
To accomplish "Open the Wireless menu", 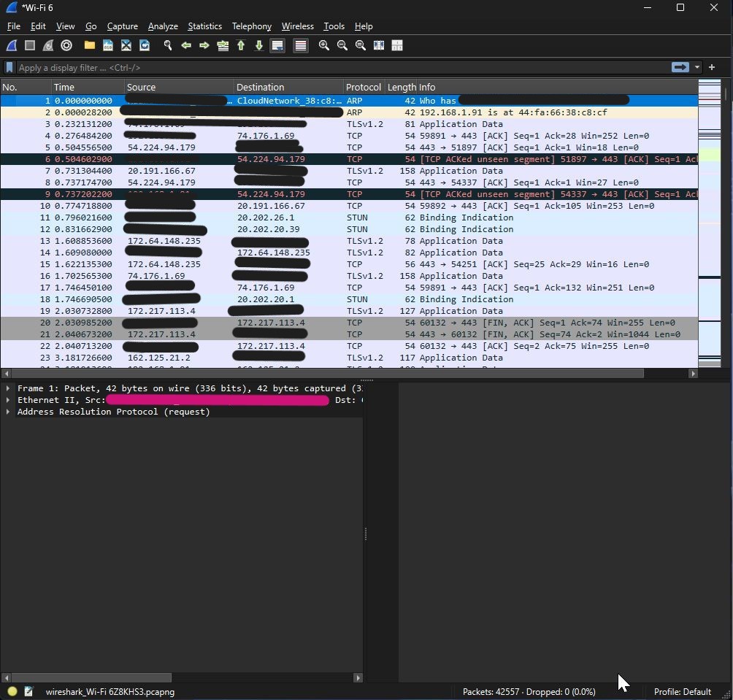I will point(297,26).
